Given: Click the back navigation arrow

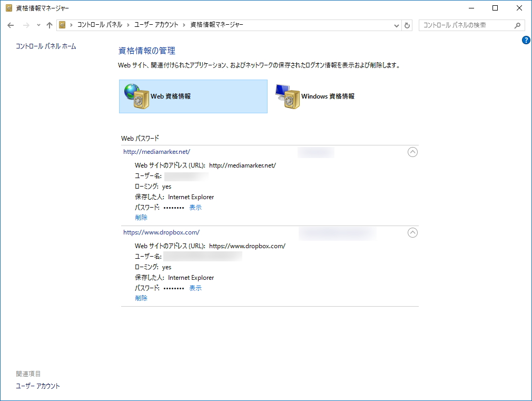Looking at the screenshot, I should 10,25.
